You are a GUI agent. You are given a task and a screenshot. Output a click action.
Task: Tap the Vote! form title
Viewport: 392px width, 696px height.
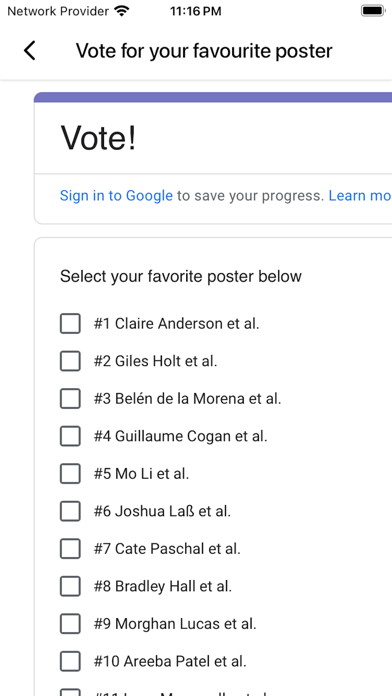(98, 138)
